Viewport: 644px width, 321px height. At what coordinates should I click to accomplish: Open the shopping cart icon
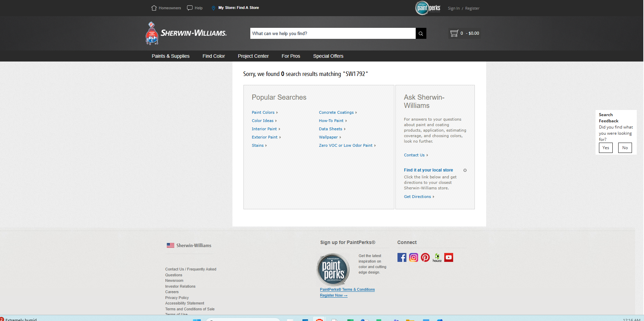[x=454, y=33]
